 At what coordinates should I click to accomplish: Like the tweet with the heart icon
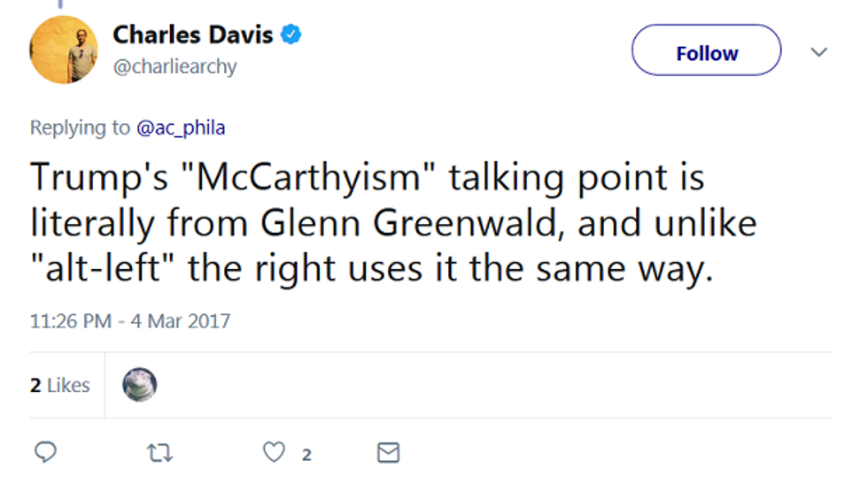(275, 454)
